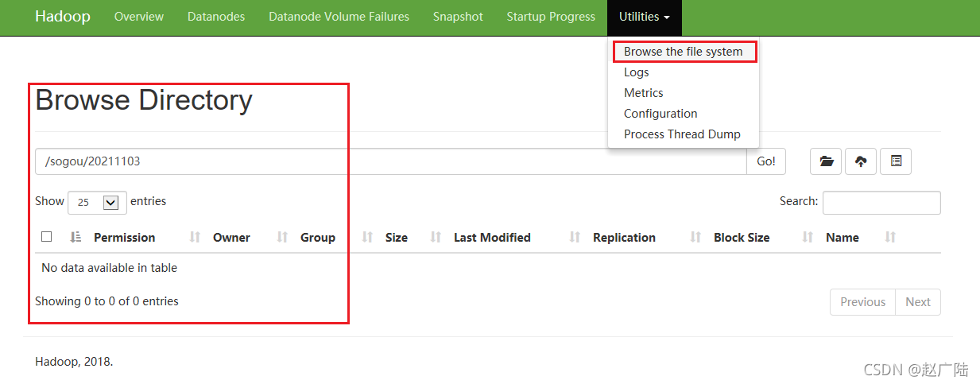View Startup Progress page

(x=551, y=17)
